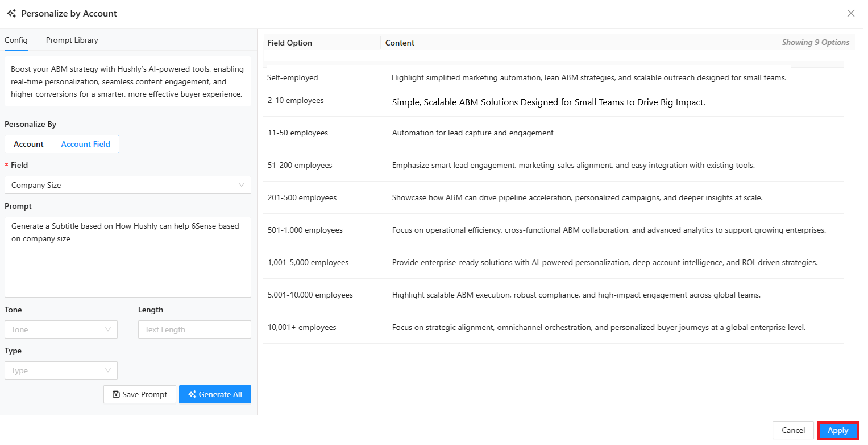
Task: Click content starting 'Provide enterprise-ready solutions'
Action: pos(605,262)
